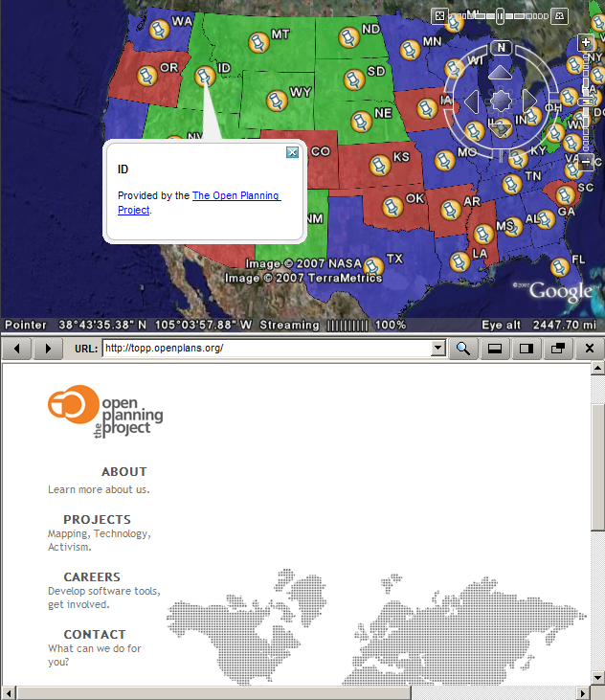
Task: Zoom out with the minus button
Action: click(587, 162)
